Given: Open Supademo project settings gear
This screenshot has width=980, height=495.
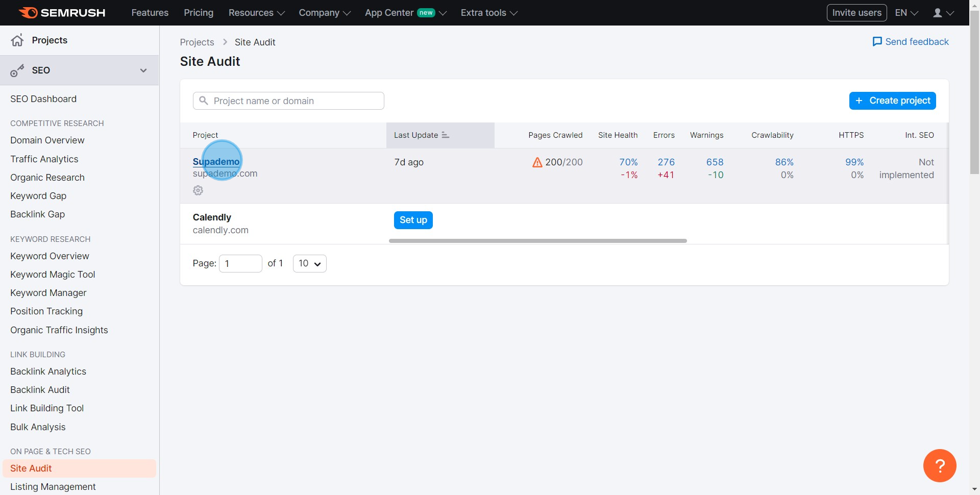Looking at the screenshot, I should (198, 190).
